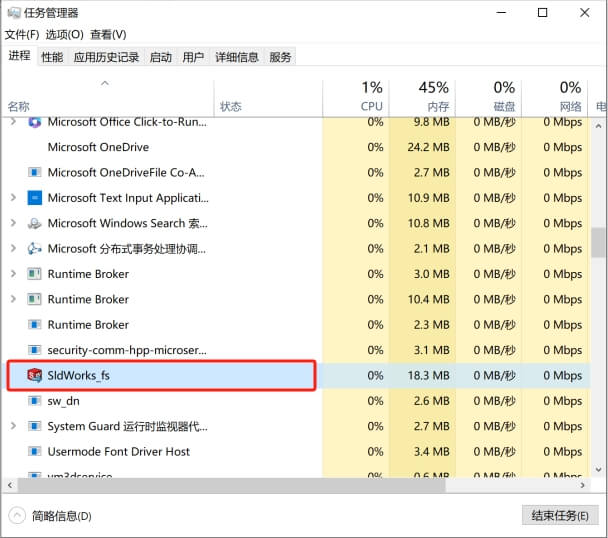608x538 pixels.
Task: Sort by the 状态 column header
Action: tap(268, 98)
